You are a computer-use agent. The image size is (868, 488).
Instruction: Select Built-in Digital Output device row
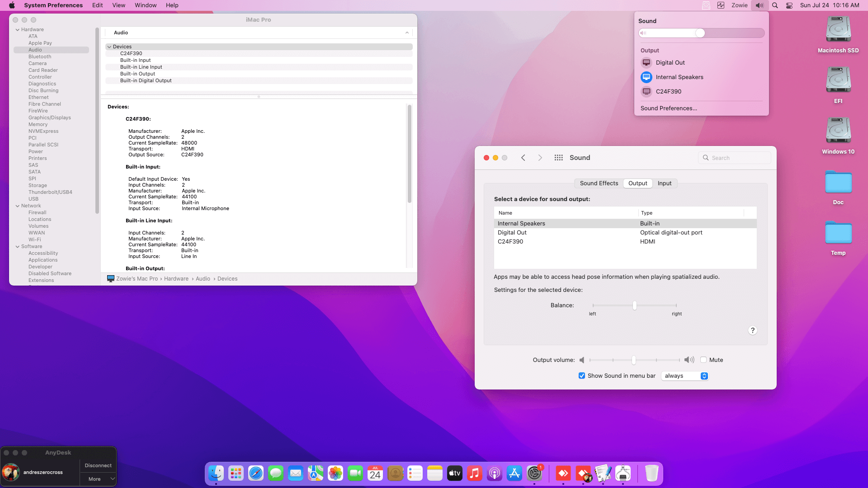[259, 81]
